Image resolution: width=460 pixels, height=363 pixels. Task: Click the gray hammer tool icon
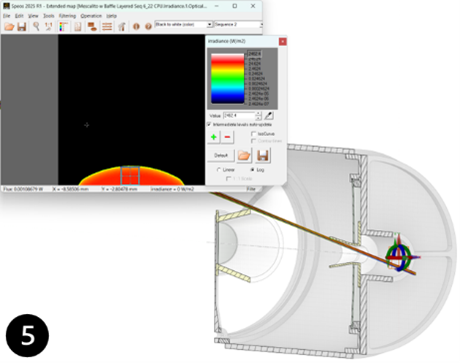coord(122,26)
